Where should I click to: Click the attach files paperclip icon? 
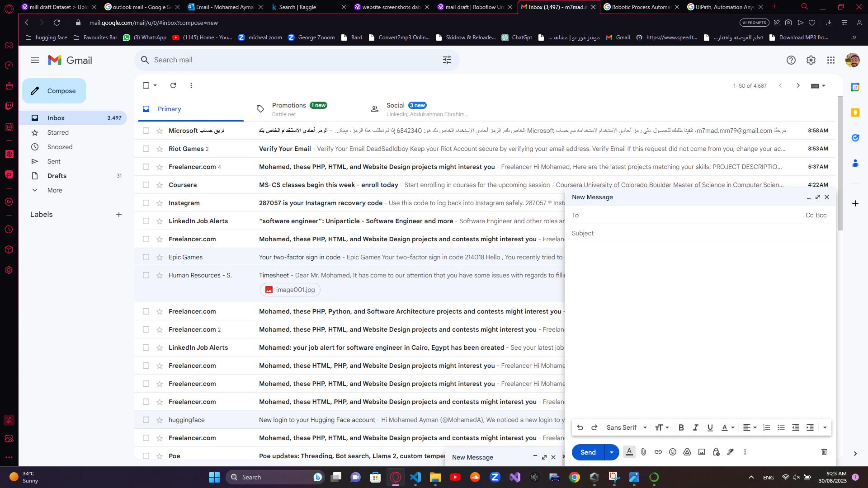(x=643, y=452)
